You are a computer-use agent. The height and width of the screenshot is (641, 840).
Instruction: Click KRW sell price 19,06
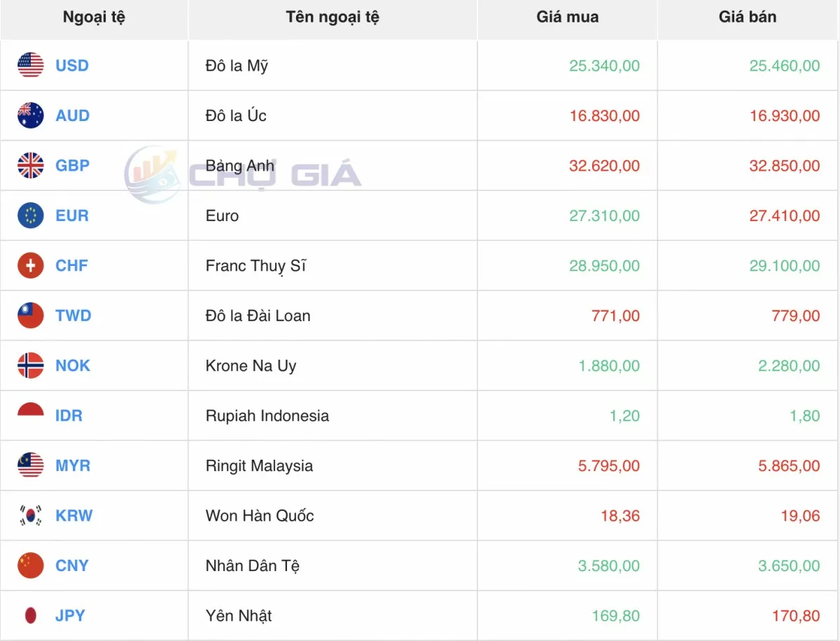800,516
